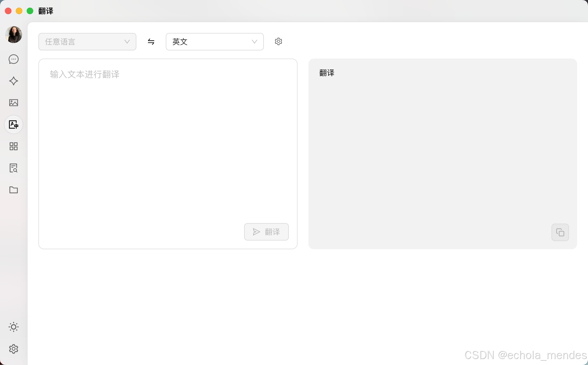Click the green fullscreen window button
The width and height of the screenshot is (588, 365).
[x=30, y=11]
